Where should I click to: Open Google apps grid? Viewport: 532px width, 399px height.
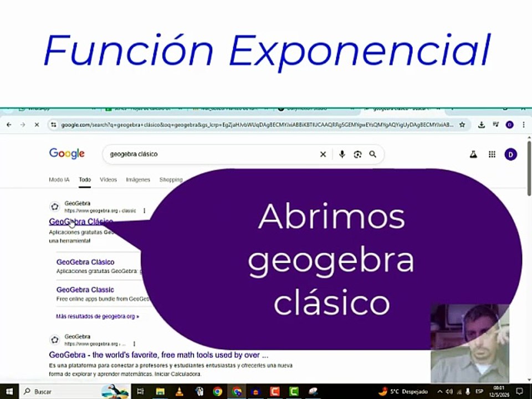(x=492, y=155)
